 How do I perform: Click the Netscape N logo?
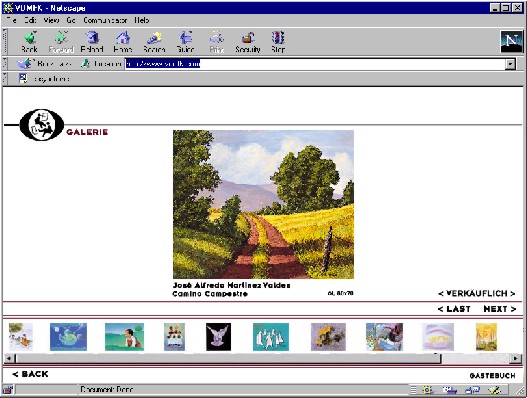511,42
